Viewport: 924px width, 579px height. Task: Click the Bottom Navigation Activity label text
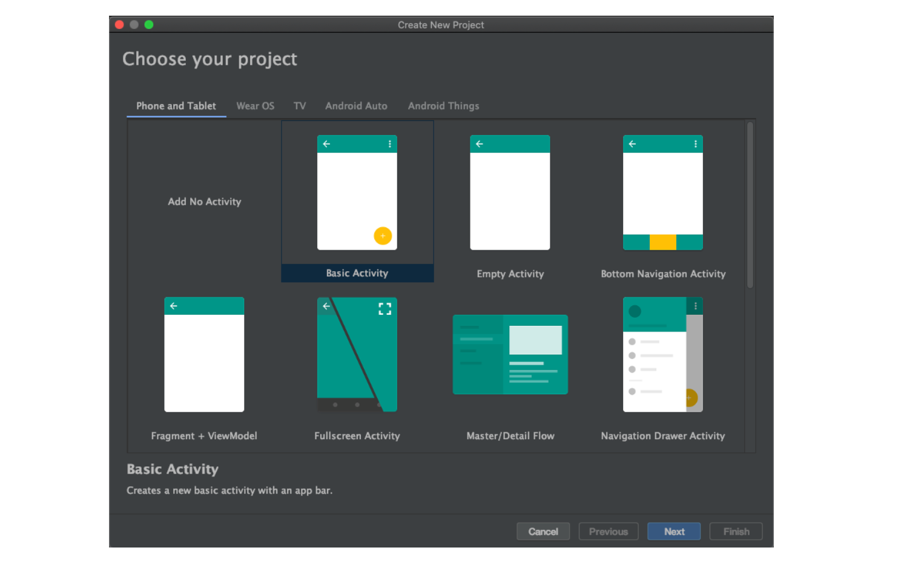tap(663, 274)
